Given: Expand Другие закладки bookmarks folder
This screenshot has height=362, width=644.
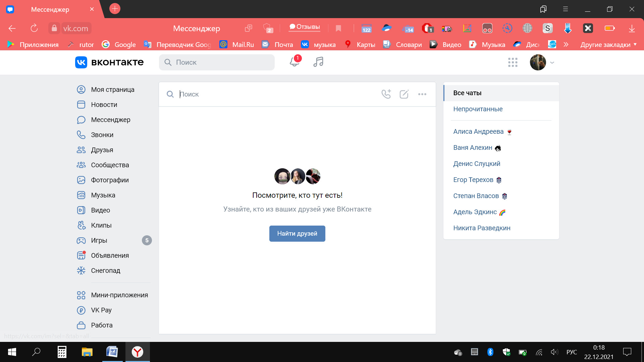Looking at the screenshot, I should coord(608,45).
